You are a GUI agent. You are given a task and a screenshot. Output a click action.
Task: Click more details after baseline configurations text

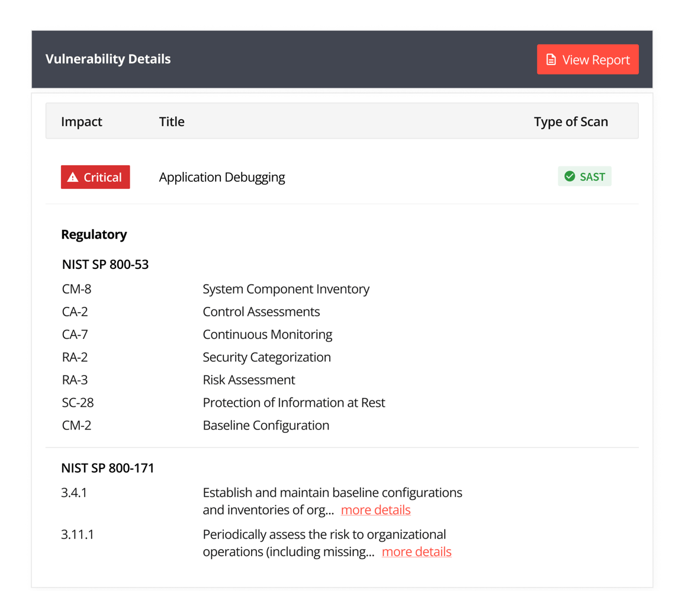[x=375, y=510]
